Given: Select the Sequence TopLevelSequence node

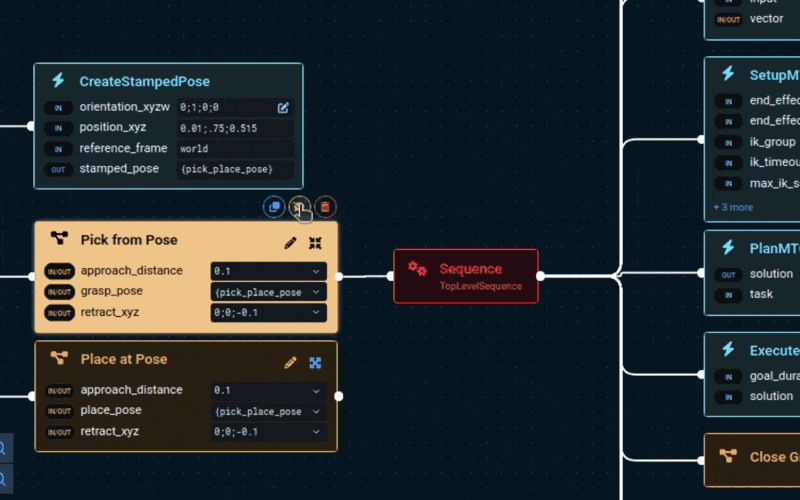Looking at the screenshot, I should point(466,276).
